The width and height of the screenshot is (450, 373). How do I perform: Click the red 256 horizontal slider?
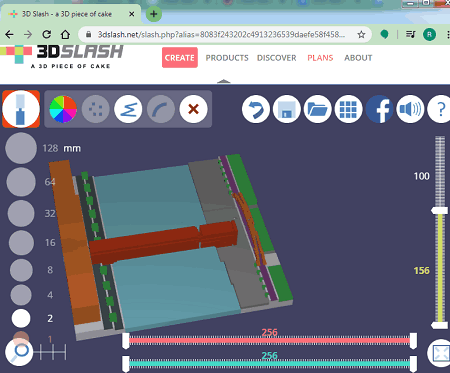(x=269, y=341)
